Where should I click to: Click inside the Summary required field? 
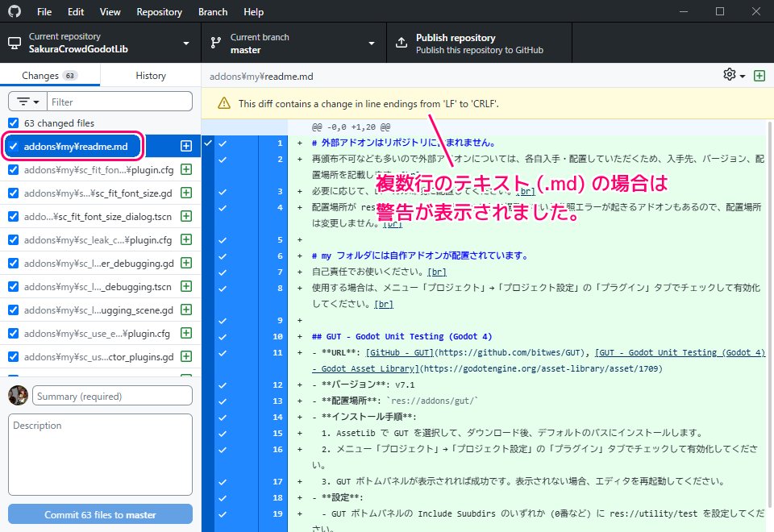113,395
